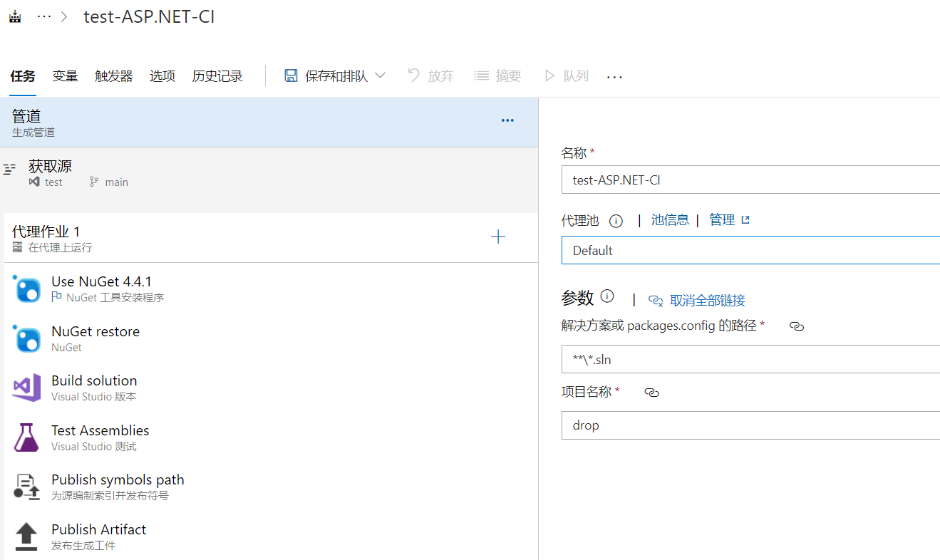Edit the **\*.sln path field

point(750,359)
